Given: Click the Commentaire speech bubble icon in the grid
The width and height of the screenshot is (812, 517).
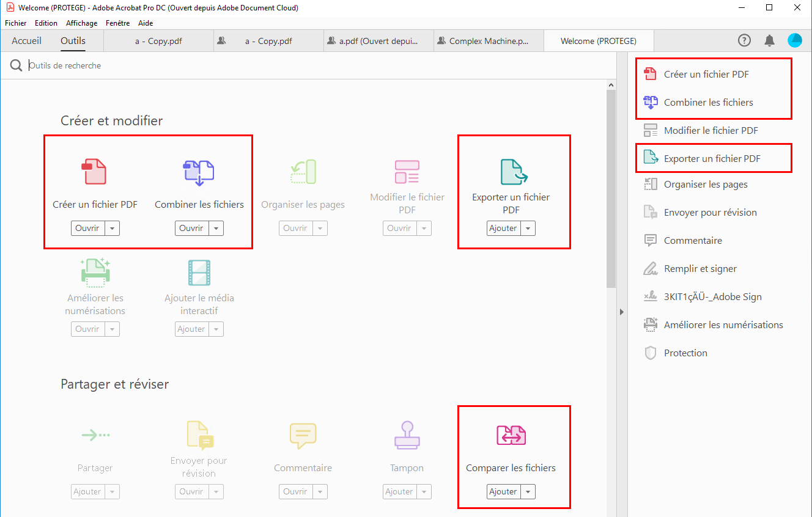Looking at the screenshot, I should point(303,436).
